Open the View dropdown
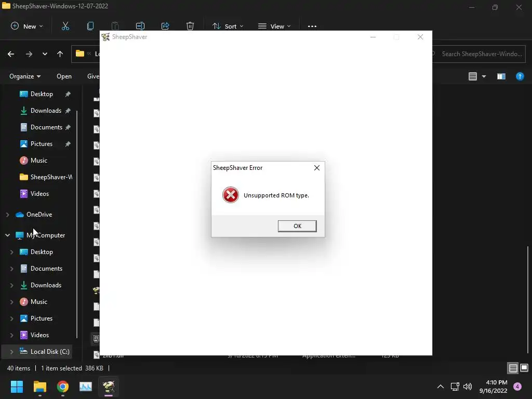532x399 pixels. 274,26
